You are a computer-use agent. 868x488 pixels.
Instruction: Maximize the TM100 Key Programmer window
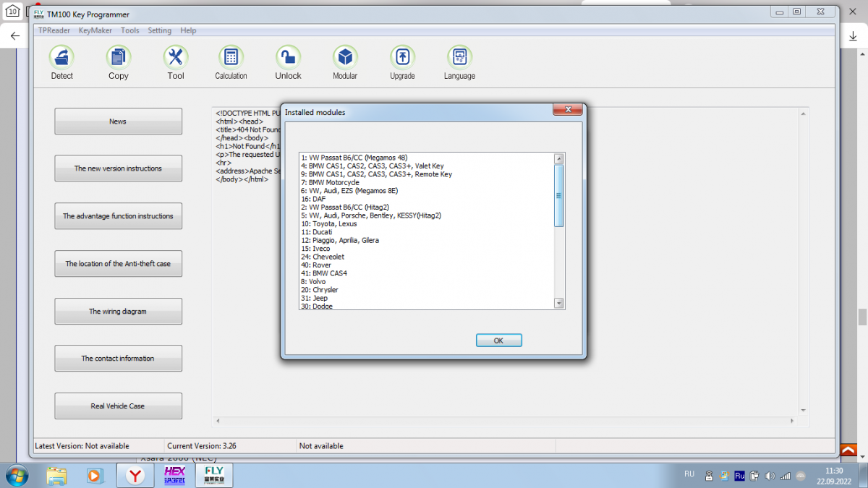click(x=796, y=12)
